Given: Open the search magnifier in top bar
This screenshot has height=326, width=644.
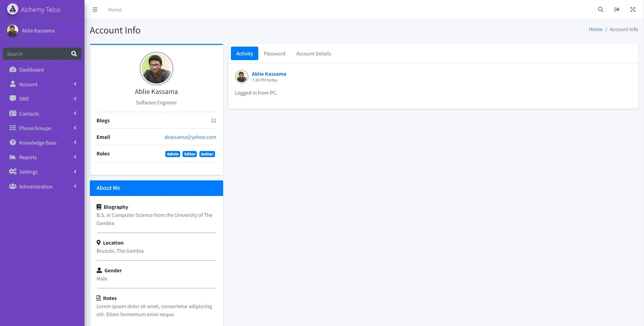Looking at the screenshot, I should click(600, 9).
